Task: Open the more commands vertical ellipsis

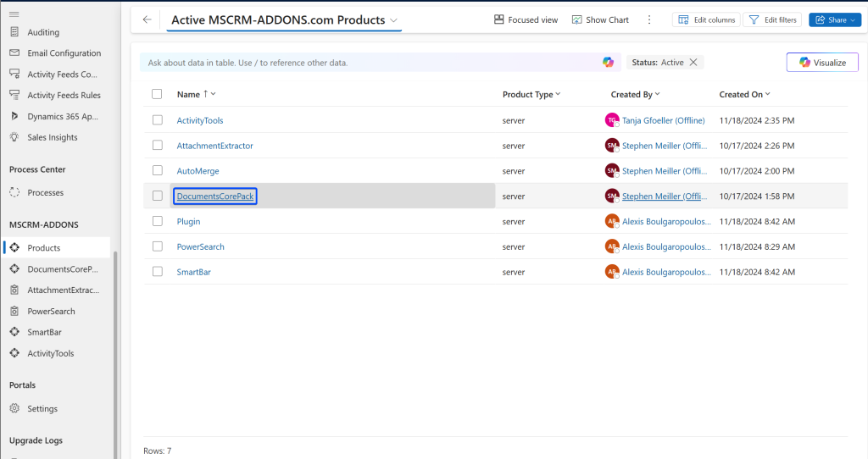Action: click(649, 20)
